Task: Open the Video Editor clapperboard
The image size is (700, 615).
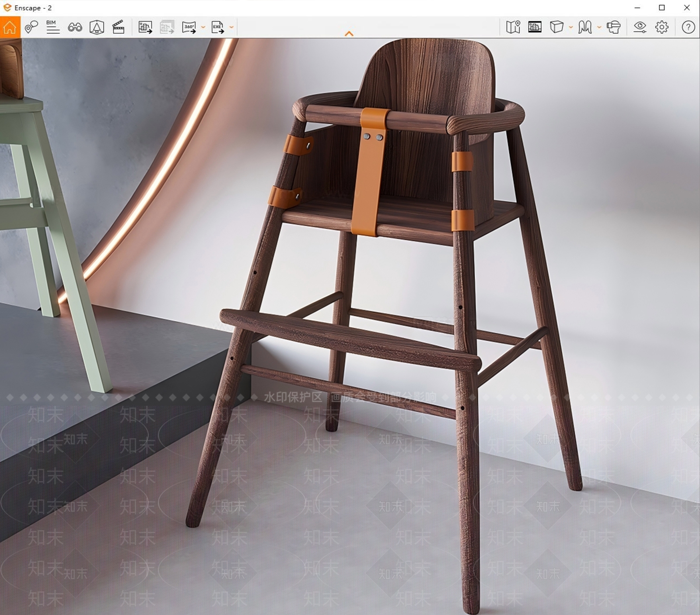Action: pyautogui.click(x=119, y=27)
